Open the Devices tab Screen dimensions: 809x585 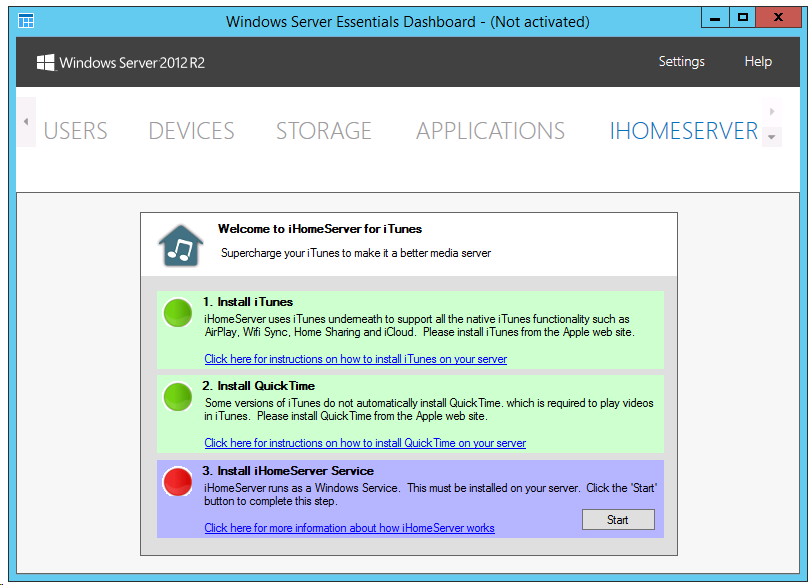pyautogui.click(x=191, y=131)
